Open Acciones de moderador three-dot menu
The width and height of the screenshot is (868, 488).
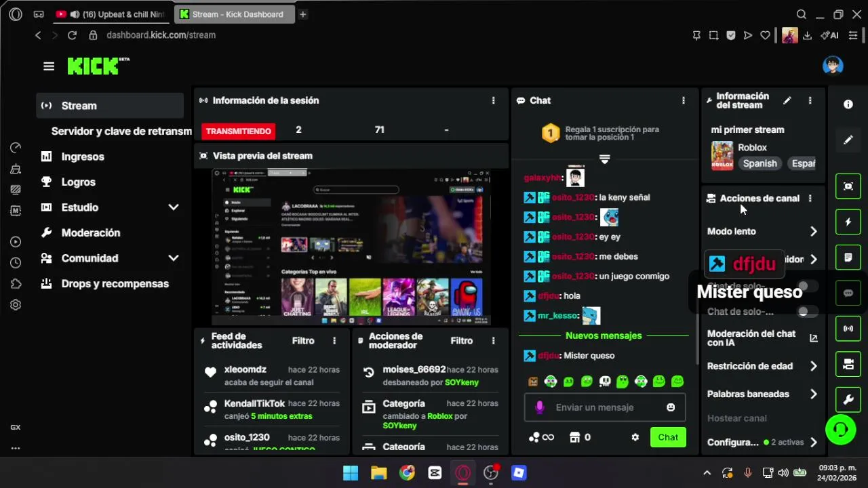click(493, 341)
